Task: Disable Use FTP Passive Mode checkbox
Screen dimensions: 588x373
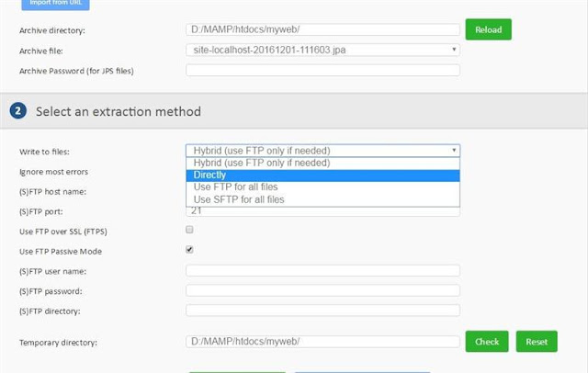Action: pyautogui.click(x=189, y=249)
